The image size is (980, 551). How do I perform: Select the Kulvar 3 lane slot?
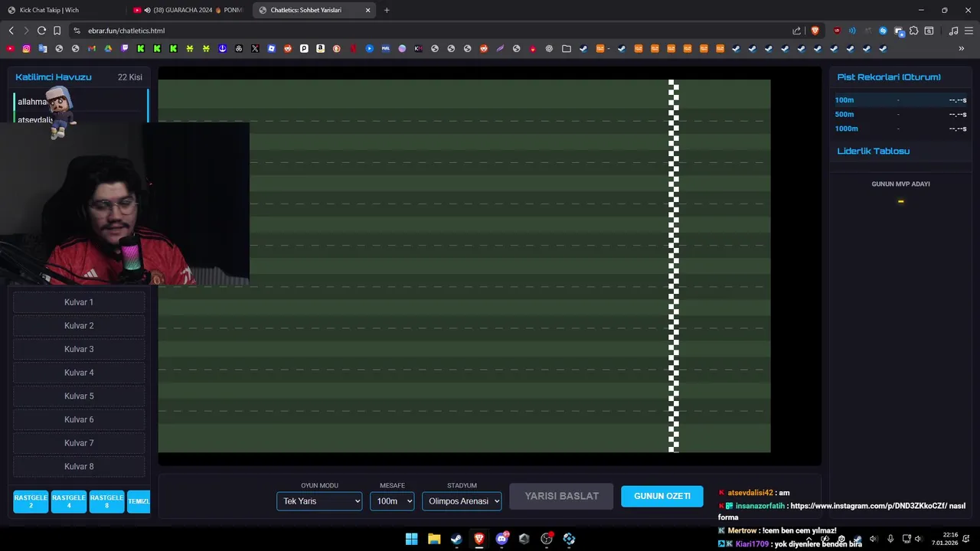click(x=79, y=349)
